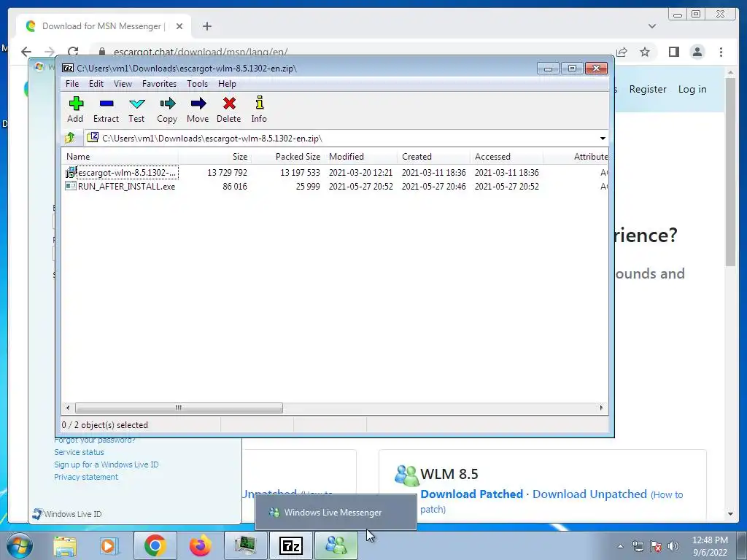Viewport: 747px width, 560px height.
Task: Close the Download for MSN Messenger tab
Action: 179,26
